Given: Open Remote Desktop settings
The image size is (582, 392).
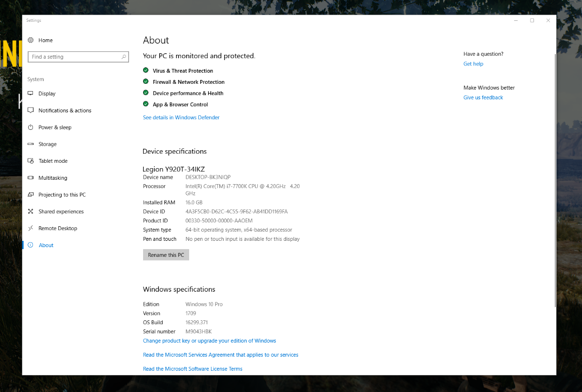Looking at the screenshot, I should (58, 228).
